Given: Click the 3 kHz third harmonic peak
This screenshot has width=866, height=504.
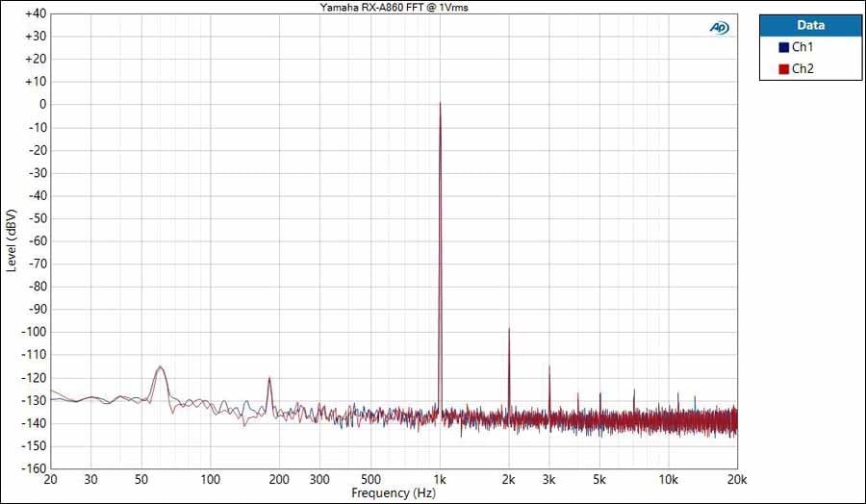Looking at the screenshot, I should coord(549,366).
